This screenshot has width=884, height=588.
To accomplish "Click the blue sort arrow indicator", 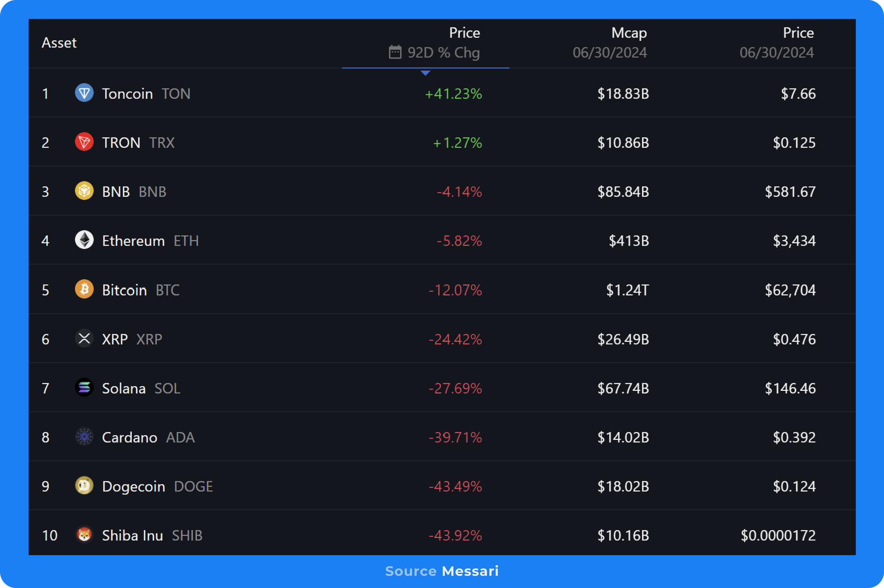I will 425,73.
